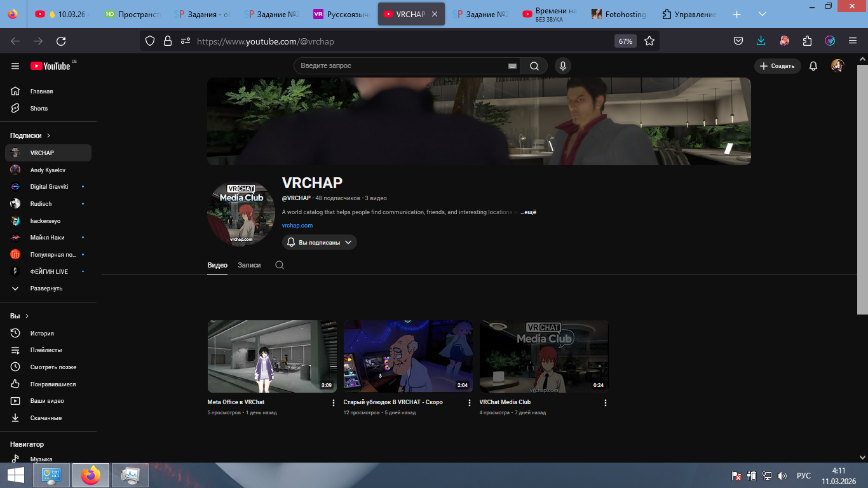Viewport: 868px width, 488px height.
Task: Select the Видео channel tab
Action: (x=217, y=265)
